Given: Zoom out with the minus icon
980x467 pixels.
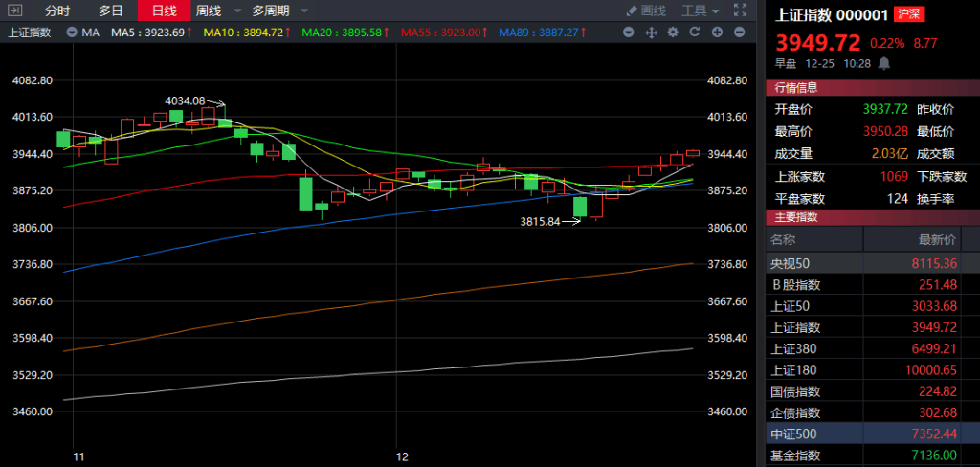Looking at the screenshot, I should pyautogui.click(x=739, y=32).
